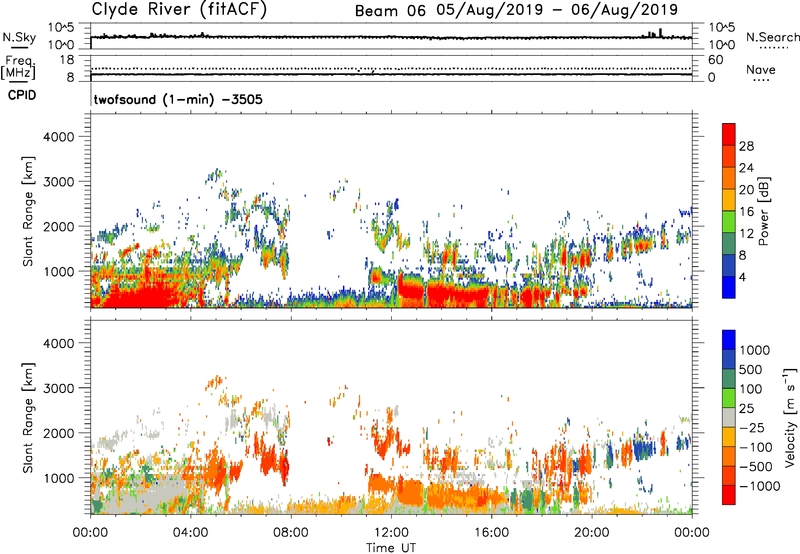
Task: Pick the blue velocity segment above 1000
Action: (729, 340)
